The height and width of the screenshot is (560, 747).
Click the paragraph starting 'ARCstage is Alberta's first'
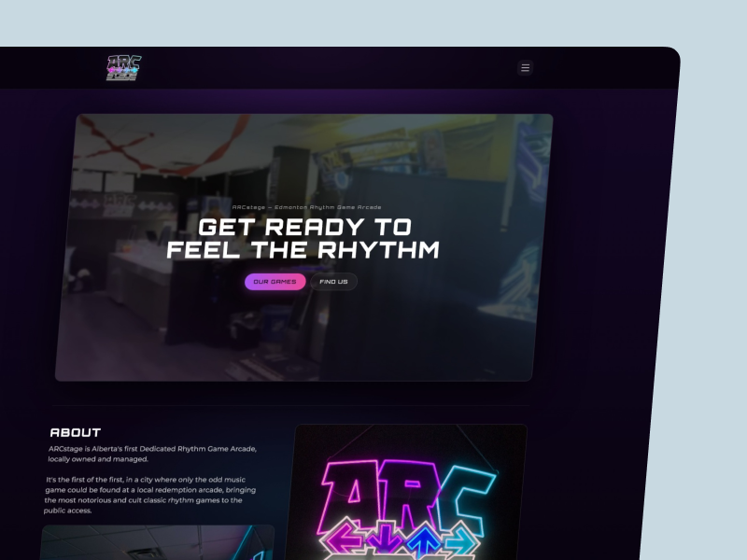(152, 454)
